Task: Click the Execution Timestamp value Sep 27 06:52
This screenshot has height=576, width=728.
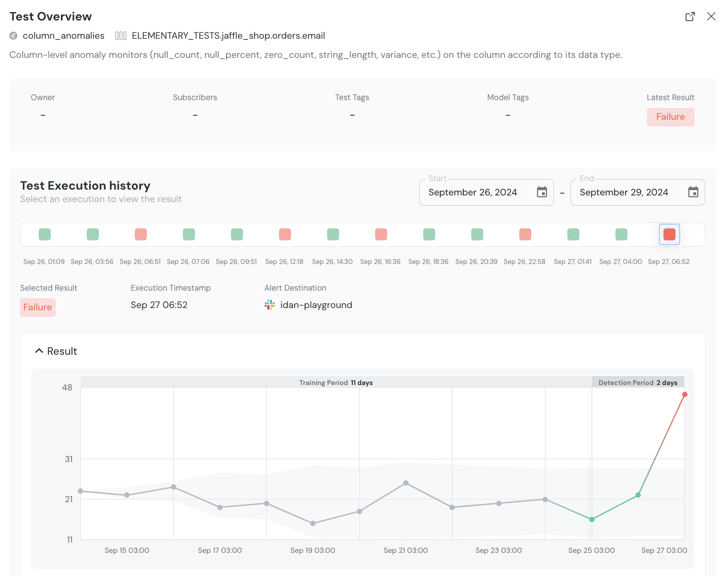Action: [159, 305]
